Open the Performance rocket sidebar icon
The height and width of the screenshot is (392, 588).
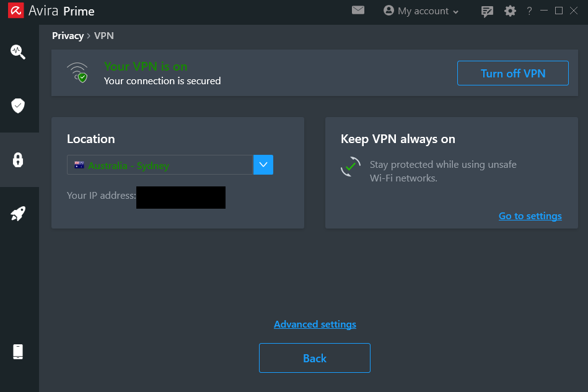(18, 214)
